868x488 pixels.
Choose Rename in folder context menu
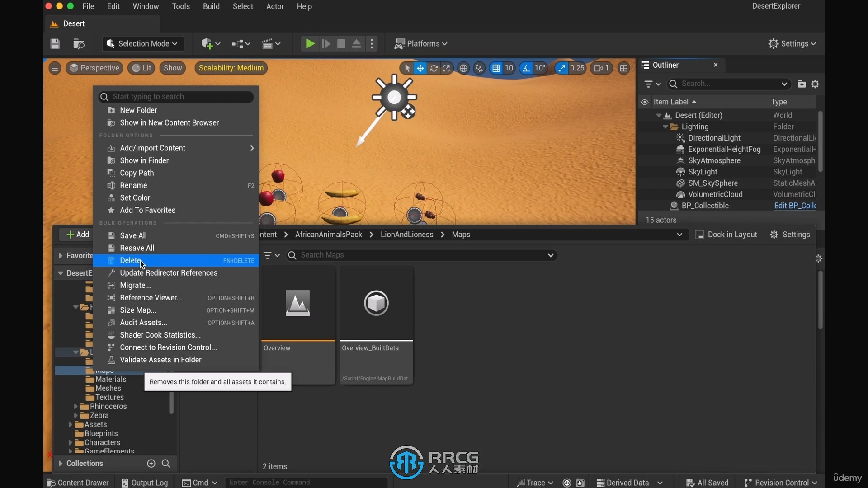tap(176, 185)
